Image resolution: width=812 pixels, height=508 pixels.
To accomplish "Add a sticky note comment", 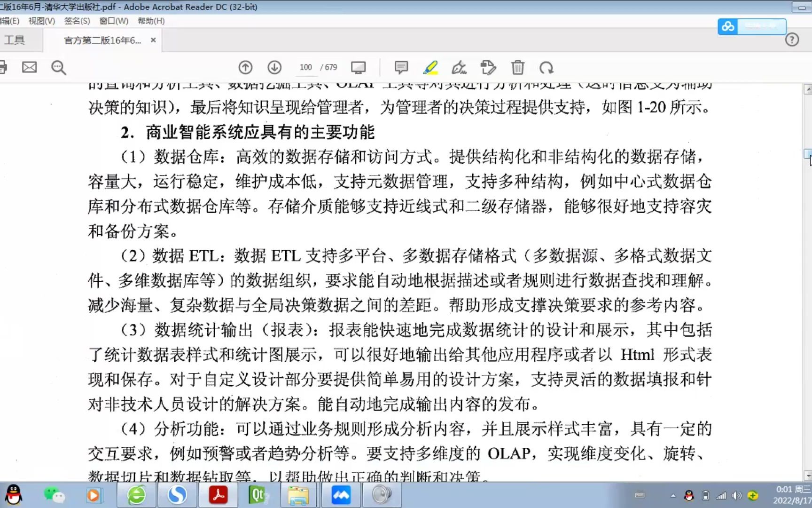I will [401, 68].
